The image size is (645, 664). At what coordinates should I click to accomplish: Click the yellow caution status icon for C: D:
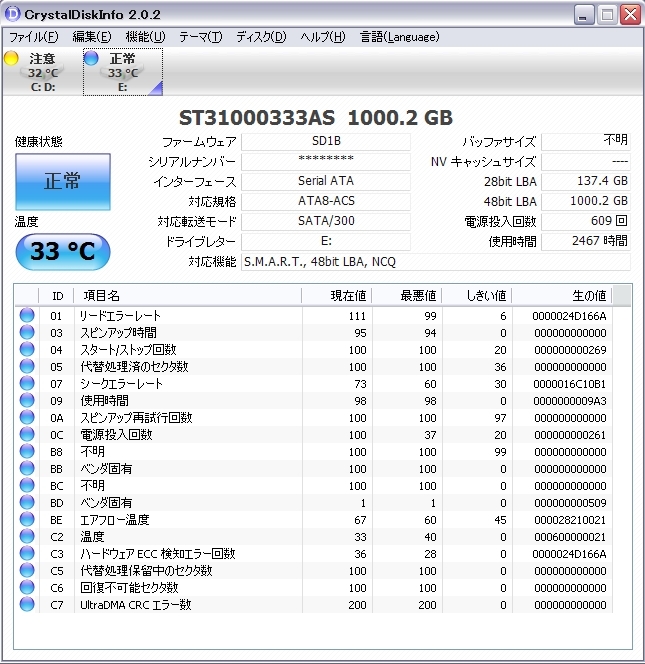pyautogui.click(x=11, y=59)
